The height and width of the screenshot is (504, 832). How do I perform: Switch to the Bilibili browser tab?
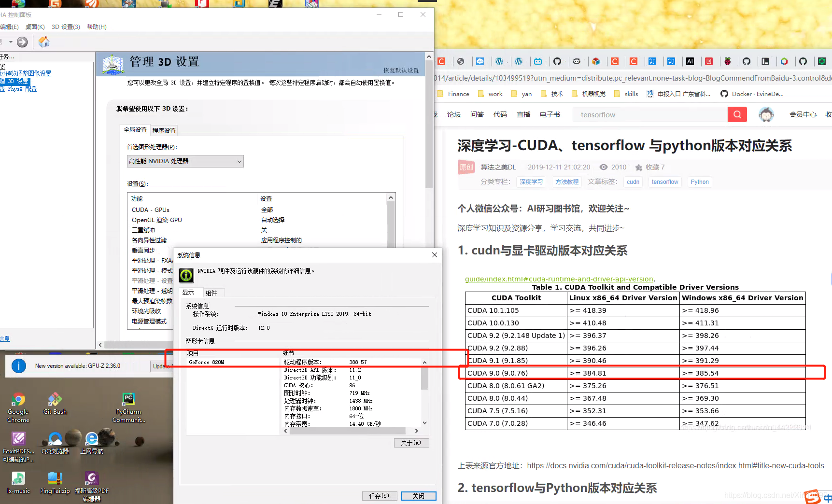[x=538, y=61]
